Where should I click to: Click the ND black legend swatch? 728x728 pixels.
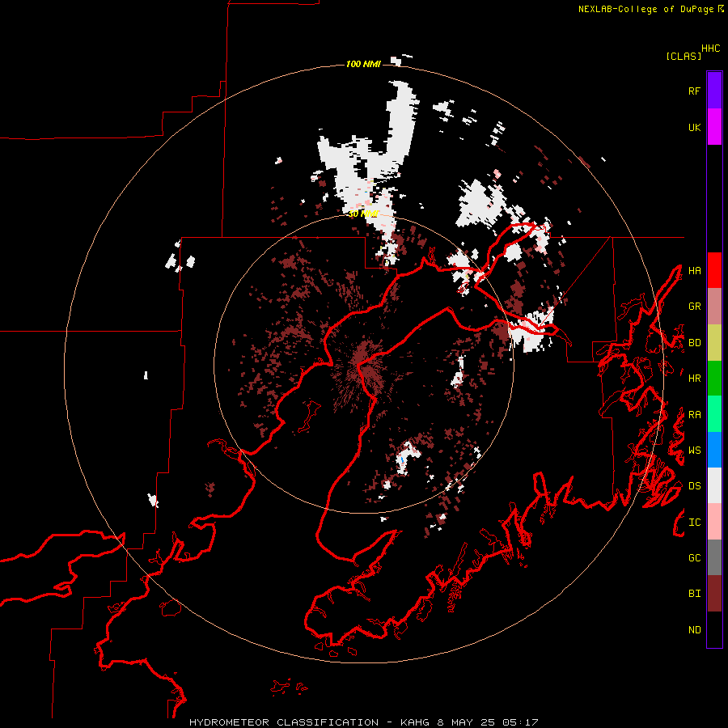coord(714,629)
